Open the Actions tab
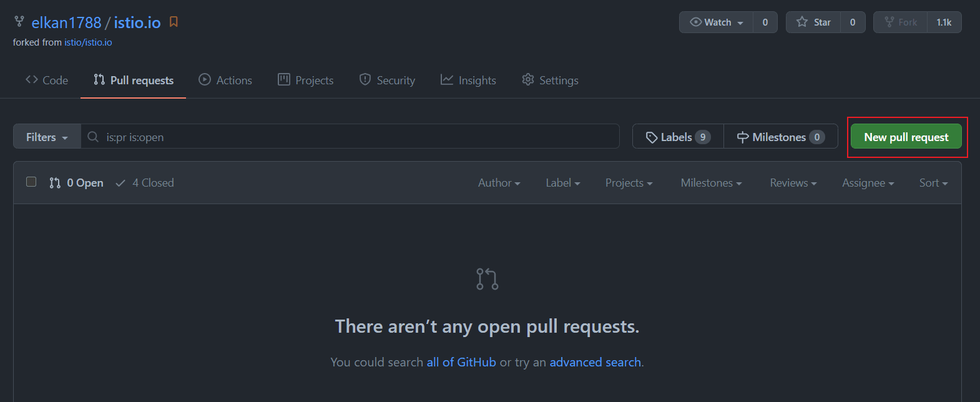Viewport: 980px width, 402px height. tap(225, 80)
